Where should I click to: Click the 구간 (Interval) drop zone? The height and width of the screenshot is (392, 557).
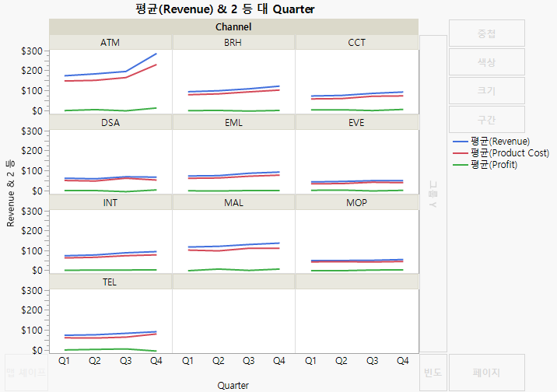[x=487, y=120]
